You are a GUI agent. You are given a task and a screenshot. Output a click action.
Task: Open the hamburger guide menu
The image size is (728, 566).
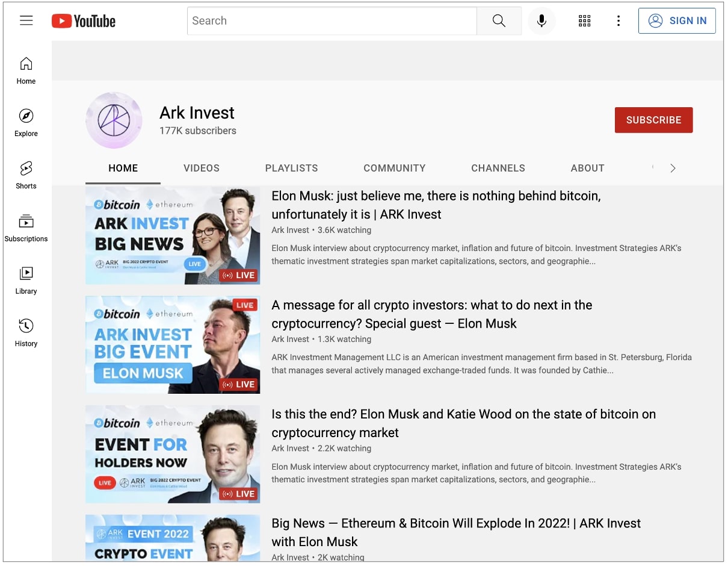(x=26, y=20)
